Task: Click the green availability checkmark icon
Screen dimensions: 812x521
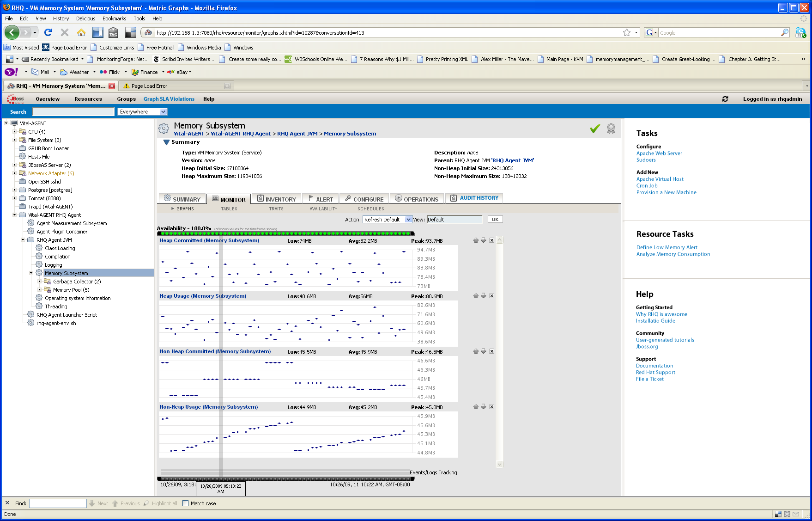Action: (595, 129)
